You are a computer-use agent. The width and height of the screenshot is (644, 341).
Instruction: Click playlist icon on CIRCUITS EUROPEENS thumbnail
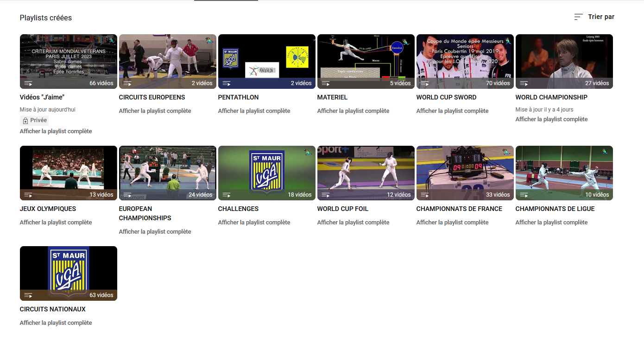127,83
